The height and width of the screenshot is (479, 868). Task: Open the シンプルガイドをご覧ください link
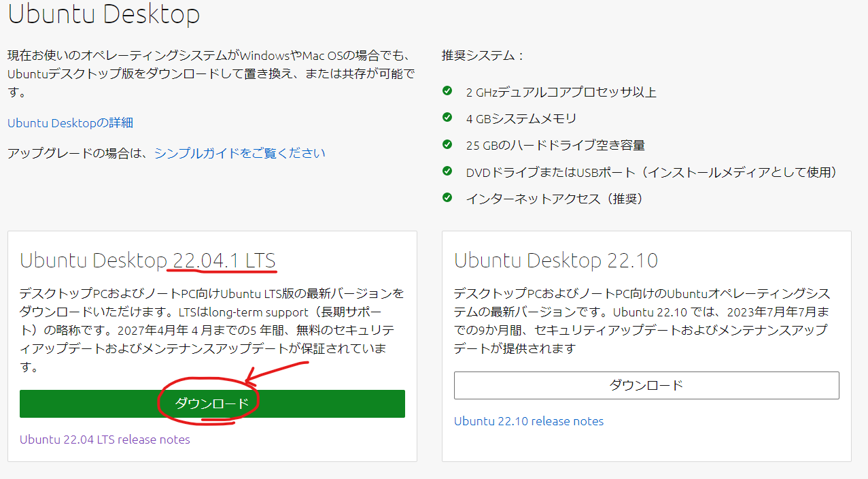[240, 153]
